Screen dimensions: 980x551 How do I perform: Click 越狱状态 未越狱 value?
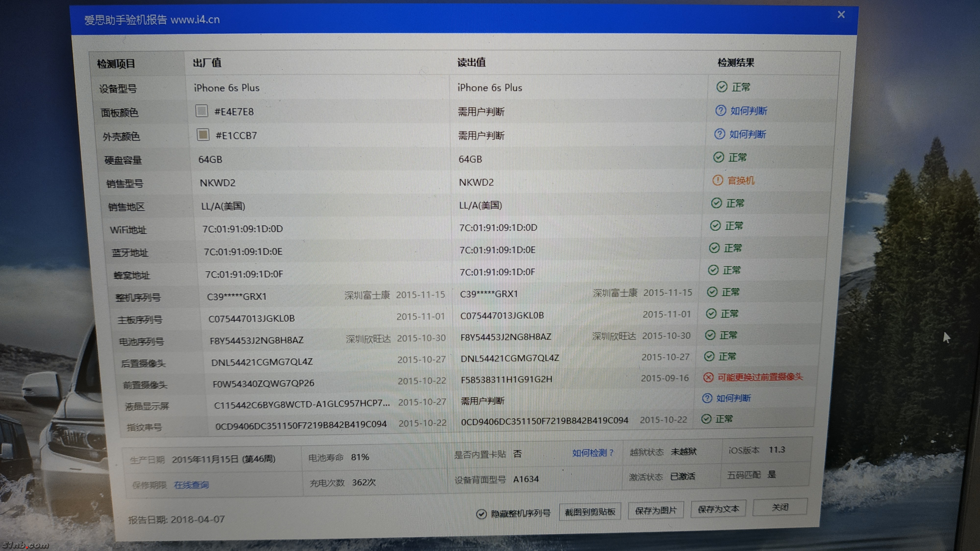[684, 451]
